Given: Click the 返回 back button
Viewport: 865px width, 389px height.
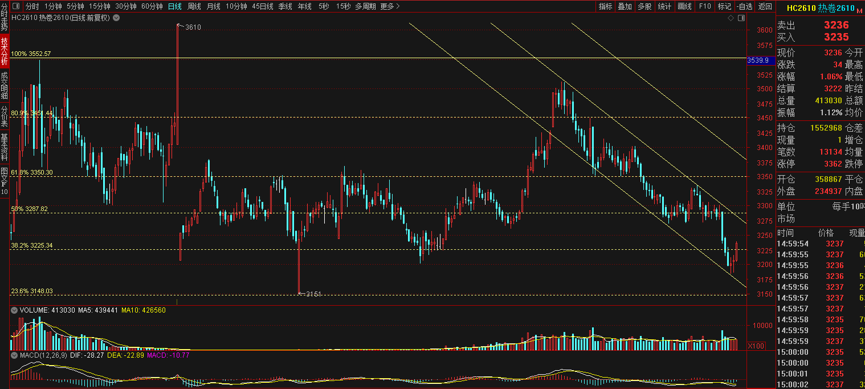Looking at the screenshot, I should [764, 7].
